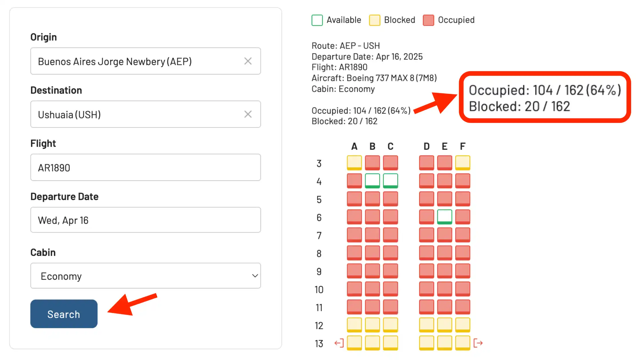Click the left exit icon at row 13
Screen dimensions: 644x360
pyautogui.click(x=339, y=343)
